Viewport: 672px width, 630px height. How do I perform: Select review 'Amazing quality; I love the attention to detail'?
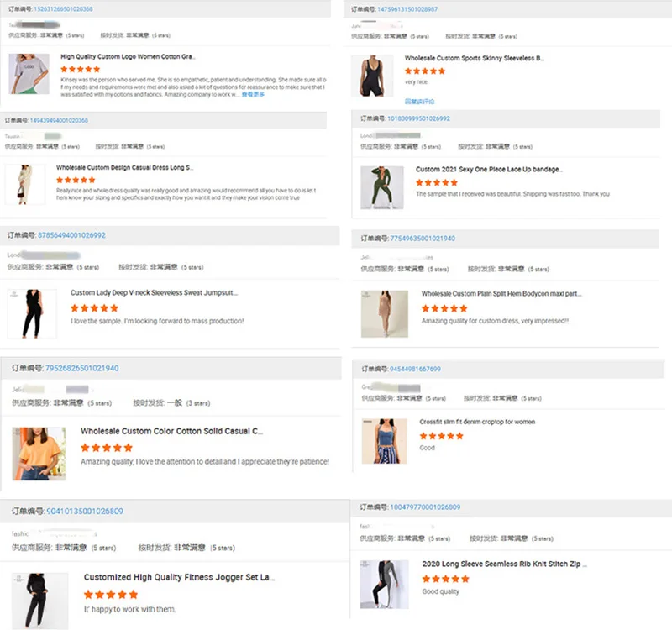[205, 462]
